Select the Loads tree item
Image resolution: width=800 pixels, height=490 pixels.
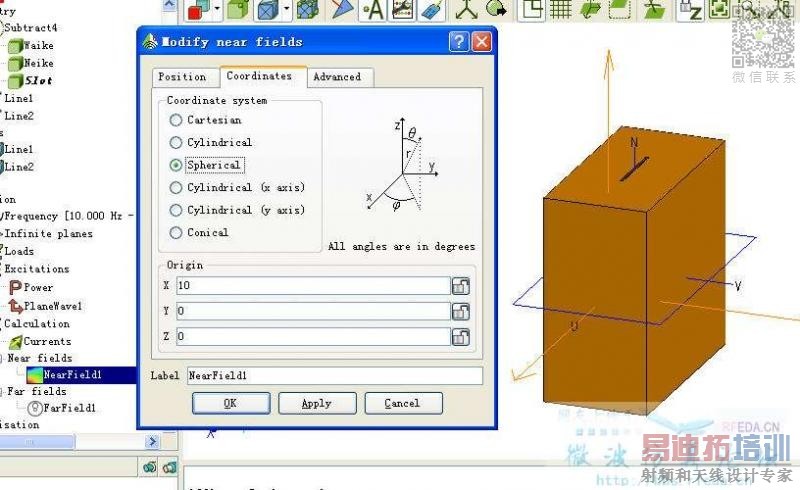(x=19, y=252)
